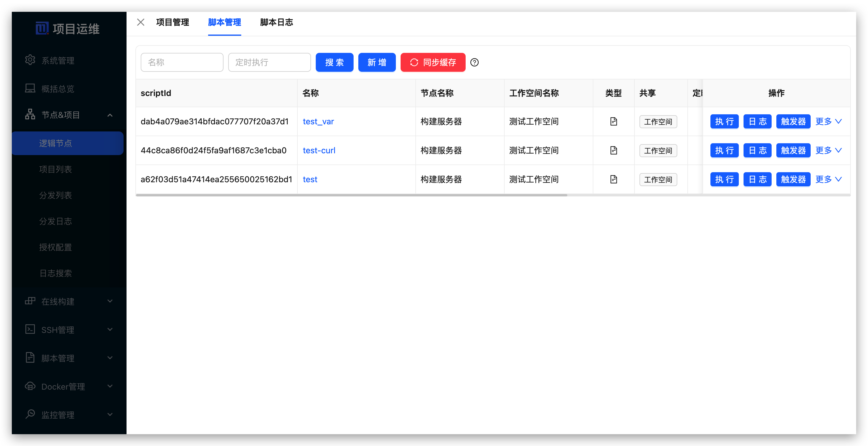
Task: Click the help question mark icon
Action: tap(474, 62)
